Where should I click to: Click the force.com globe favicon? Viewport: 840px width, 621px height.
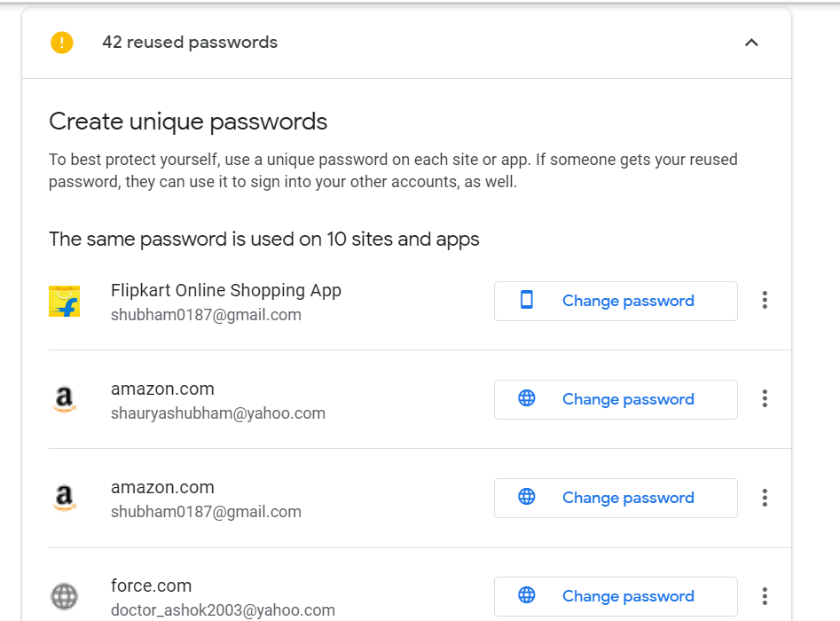64,596
